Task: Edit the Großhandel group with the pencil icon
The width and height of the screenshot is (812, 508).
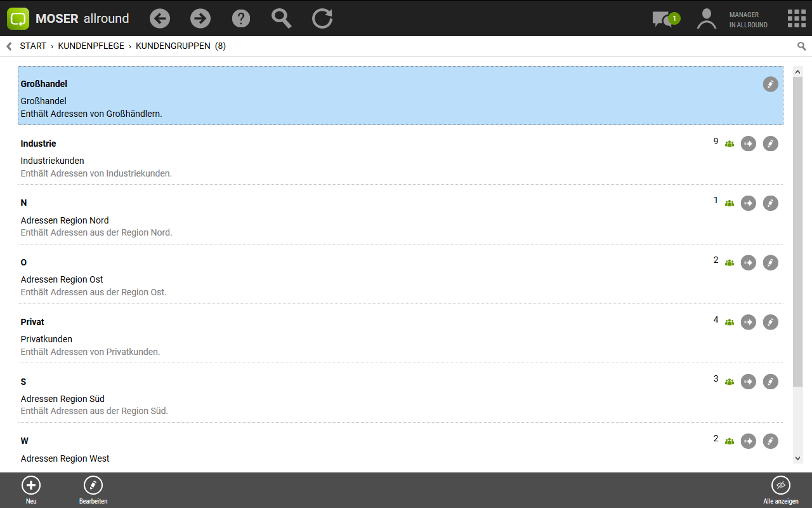Action: 770,84
